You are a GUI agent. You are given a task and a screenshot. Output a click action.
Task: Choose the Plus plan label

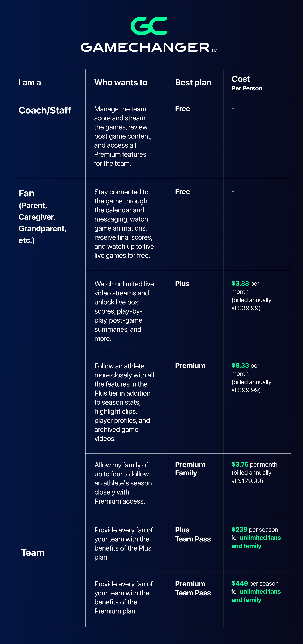click(182, 284)
